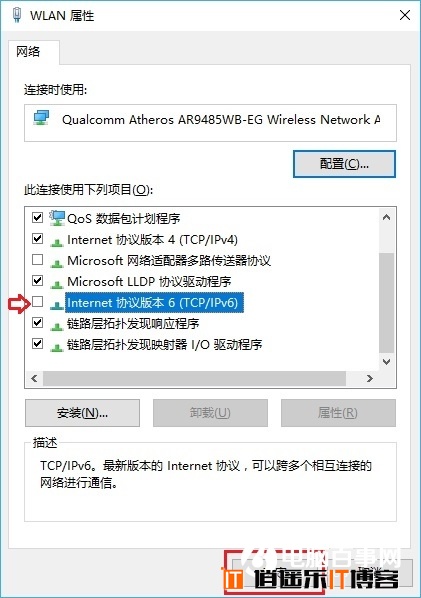Click the Microsoft LLDP driver icon

click(57, 283)
